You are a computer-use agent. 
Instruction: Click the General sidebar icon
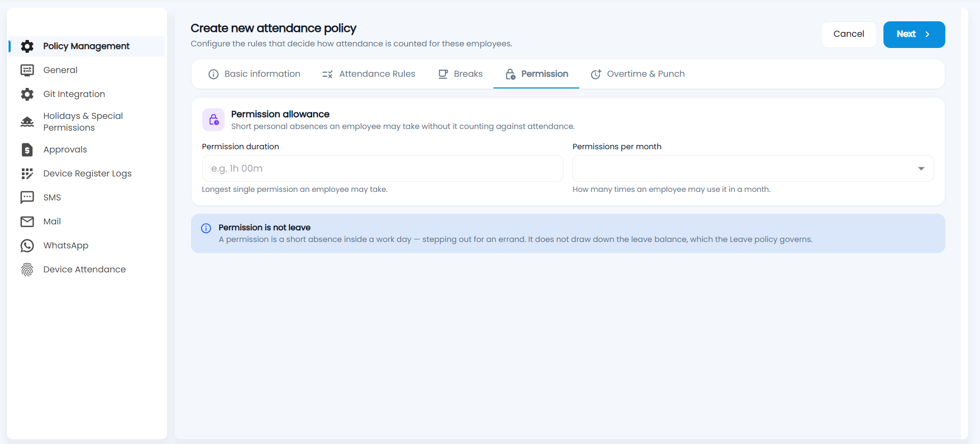(27, 70)
